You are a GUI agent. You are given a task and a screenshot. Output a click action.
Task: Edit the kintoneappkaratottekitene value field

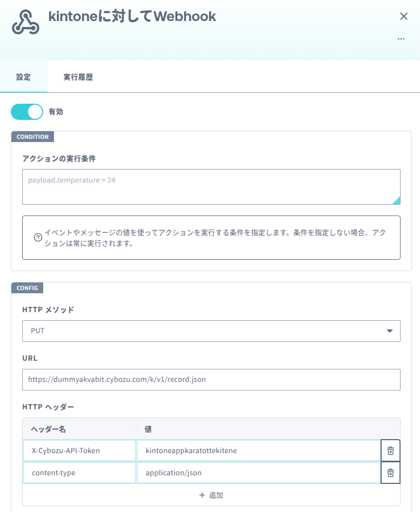coord(259,450)
